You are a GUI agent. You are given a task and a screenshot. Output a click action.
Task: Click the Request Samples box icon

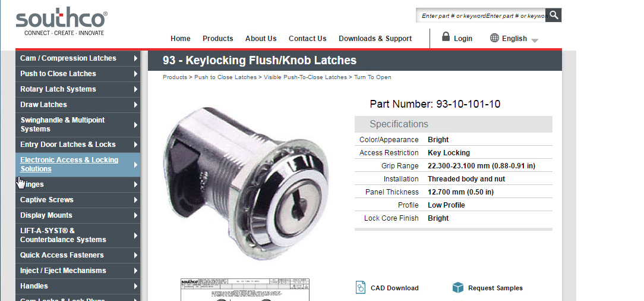pyautogui.click(x=458, y=287)
